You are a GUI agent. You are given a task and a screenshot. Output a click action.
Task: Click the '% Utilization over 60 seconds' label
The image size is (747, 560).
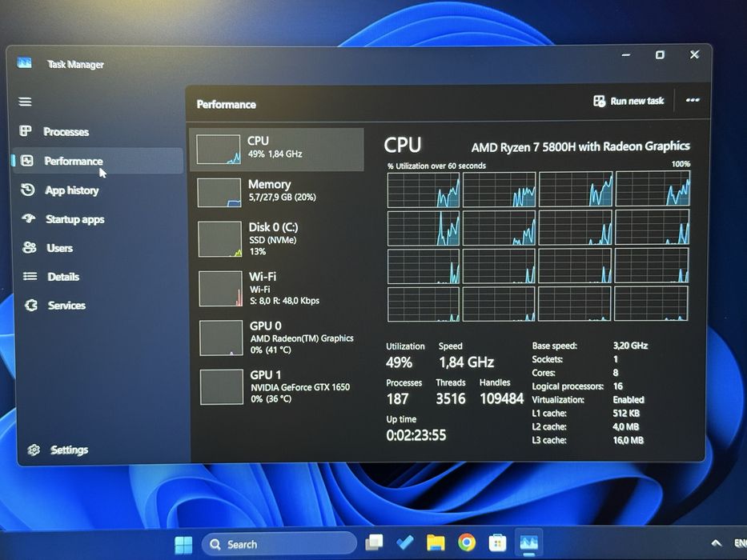[436, 166]
